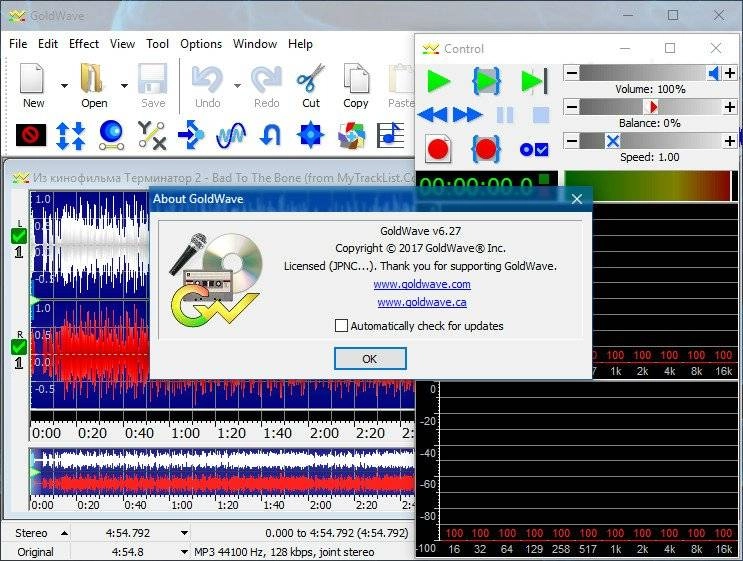Open the File menu
This screenshot has height=561, width=743.
pos(18,44)
